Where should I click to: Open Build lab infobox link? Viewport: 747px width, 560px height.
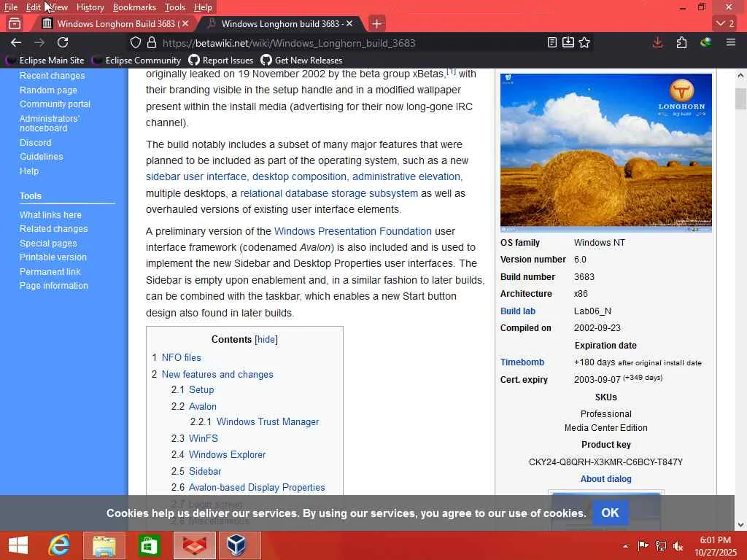point(517,311)
